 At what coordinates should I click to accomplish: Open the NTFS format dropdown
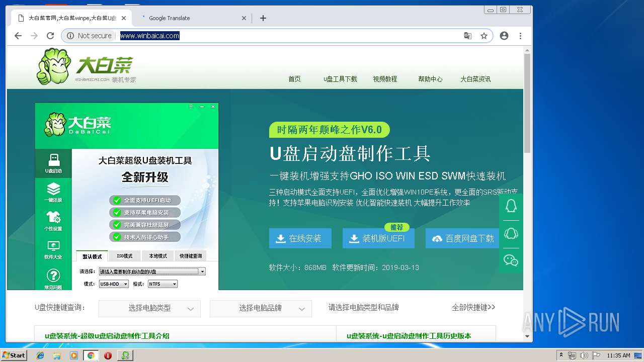pos(163,284)
